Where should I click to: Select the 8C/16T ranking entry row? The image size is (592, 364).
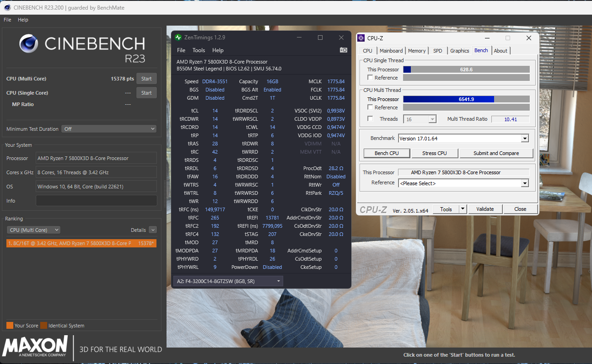pos(81,243)
